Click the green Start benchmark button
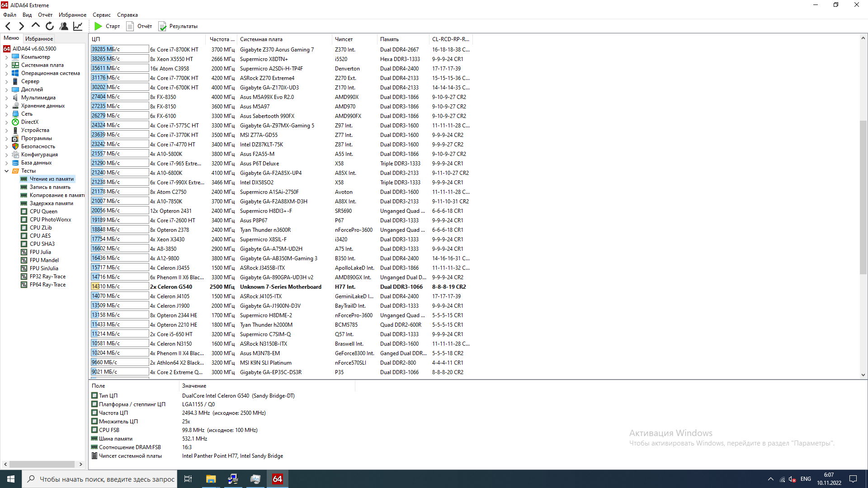This screenshot has width=868, height=488. coord(107,26)
